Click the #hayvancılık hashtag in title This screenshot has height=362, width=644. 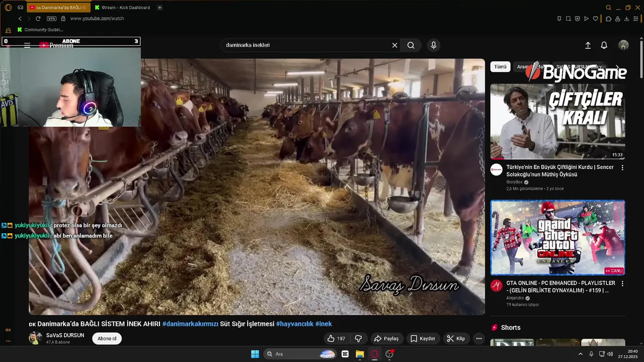coord(295,324)
